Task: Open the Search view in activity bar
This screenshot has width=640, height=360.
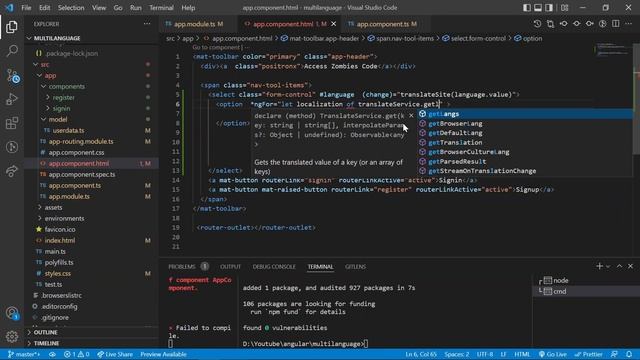Action: [12, 51]
